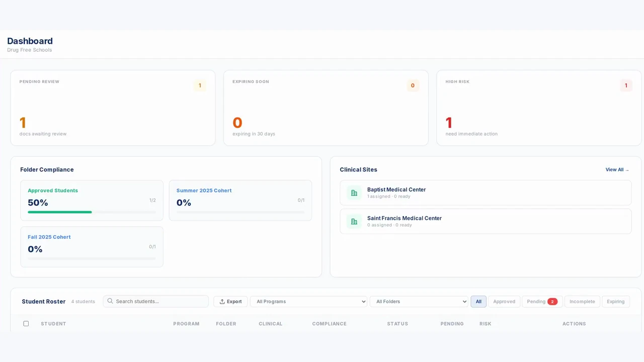Click the "0 assigned · 0 ready" text
This screenshot has width=644, height=362.
(389, 225)
